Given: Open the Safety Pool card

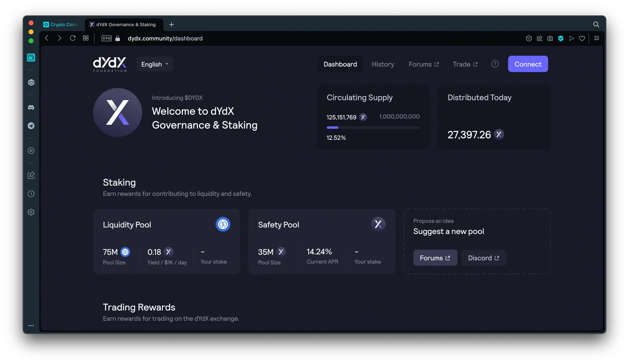Looking at the screenshot, I should click(322, 241).
